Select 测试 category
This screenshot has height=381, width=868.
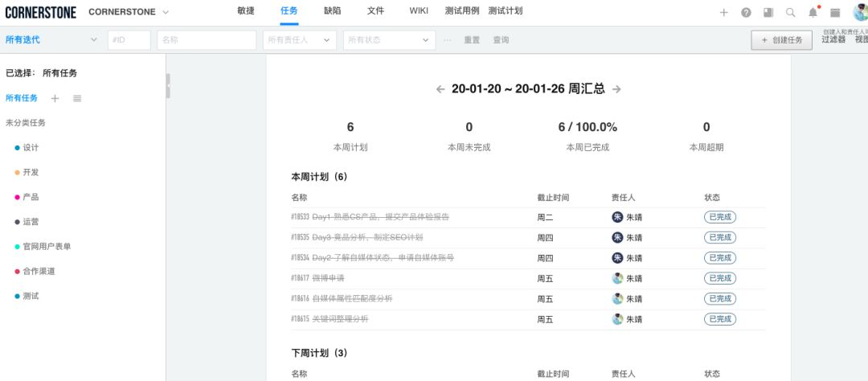tap(31, 297)
